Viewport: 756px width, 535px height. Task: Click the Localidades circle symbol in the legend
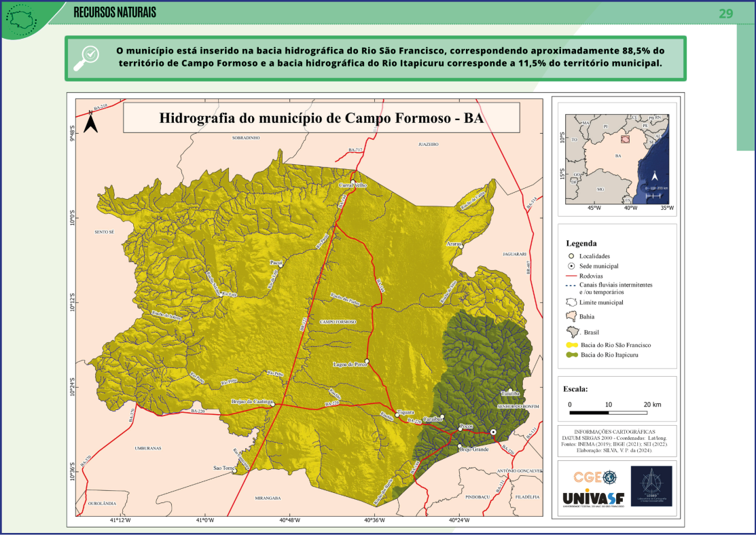(571, 256)
